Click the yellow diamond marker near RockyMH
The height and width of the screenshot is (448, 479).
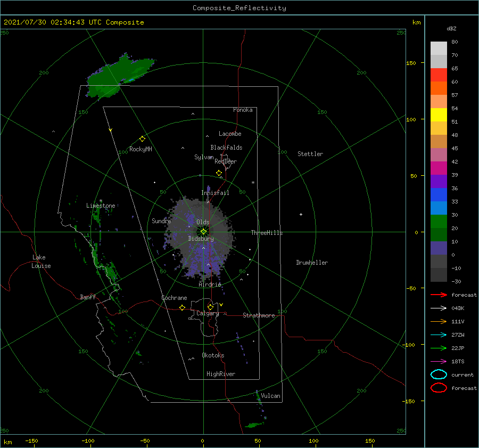point(142,139)
